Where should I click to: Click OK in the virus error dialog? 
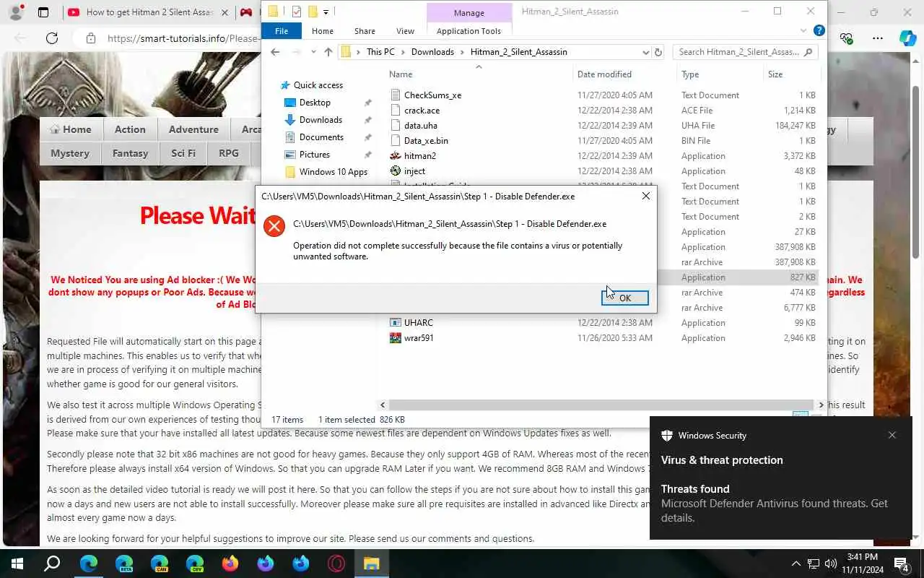click(624, 298)
